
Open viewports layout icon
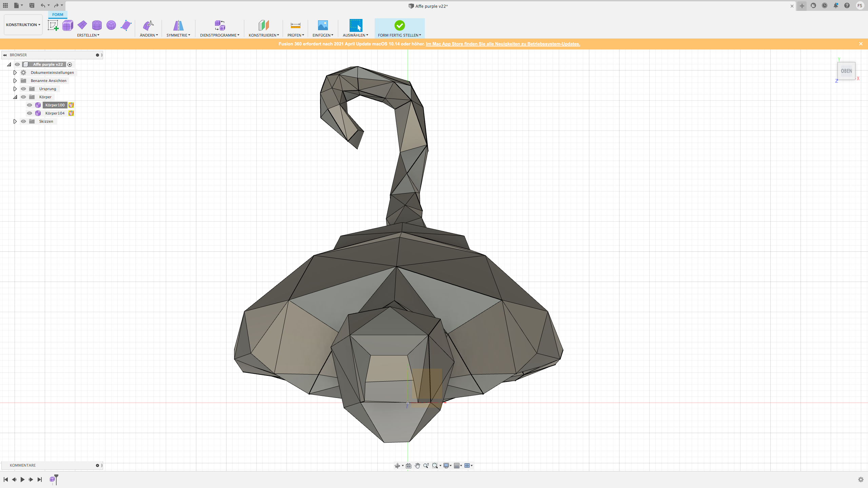tap(467, 466)
